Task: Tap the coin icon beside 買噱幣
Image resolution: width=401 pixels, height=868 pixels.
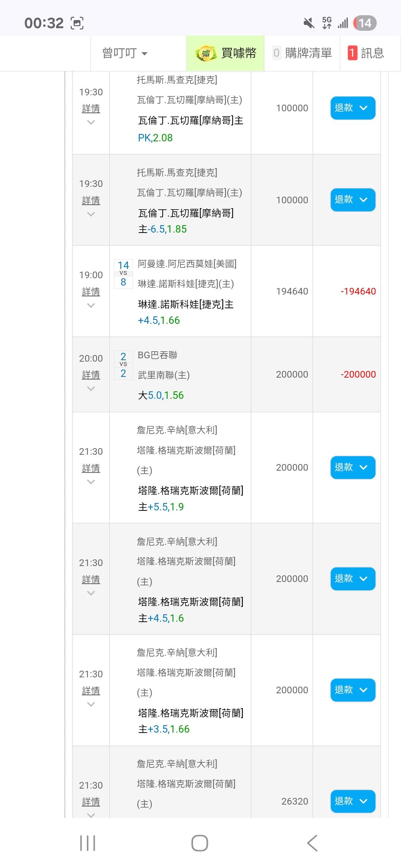Action: click(x=206, y=53)
